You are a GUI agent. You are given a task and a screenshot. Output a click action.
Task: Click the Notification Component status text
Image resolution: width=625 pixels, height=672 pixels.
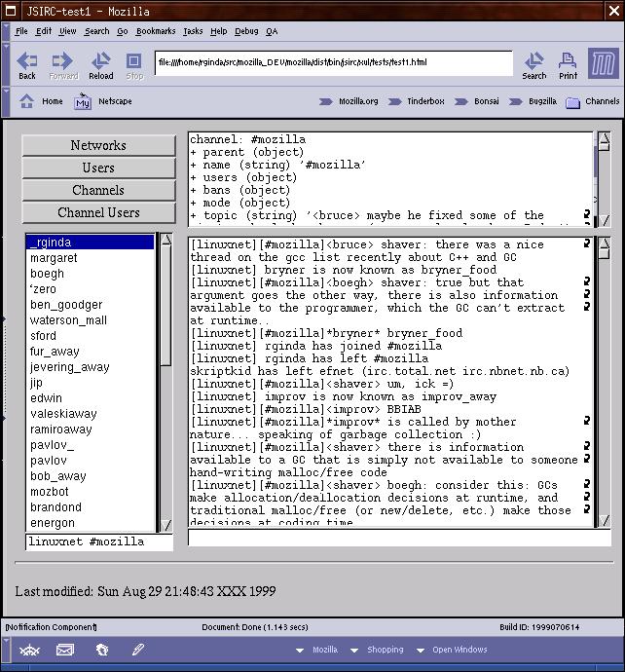click(51, 627)
